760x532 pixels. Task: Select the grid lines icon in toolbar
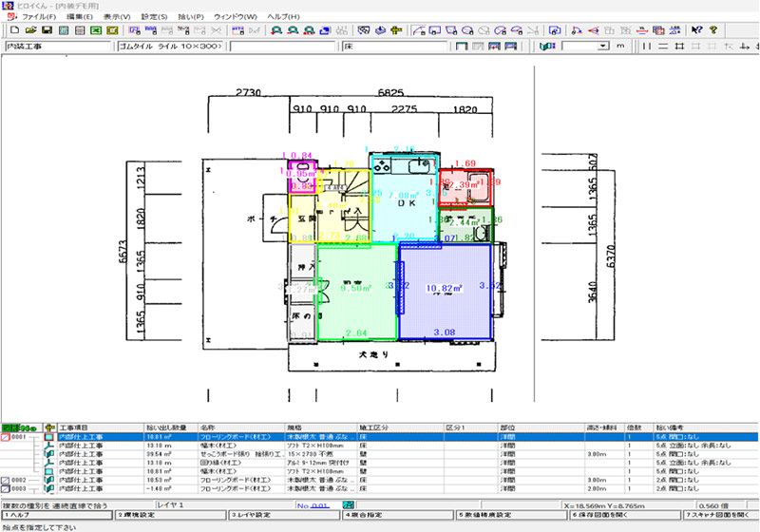click(679, 46)
